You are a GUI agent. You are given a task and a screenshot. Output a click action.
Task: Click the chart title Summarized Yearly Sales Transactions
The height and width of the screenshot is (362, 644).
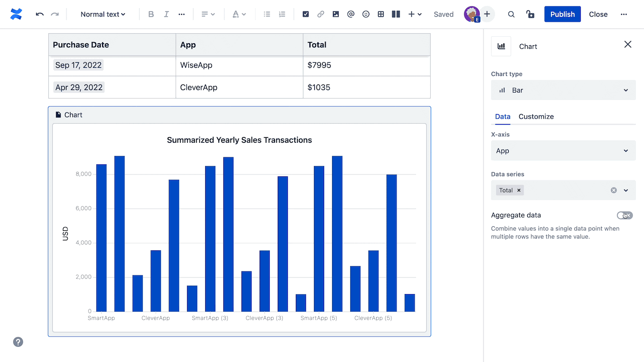239,140
